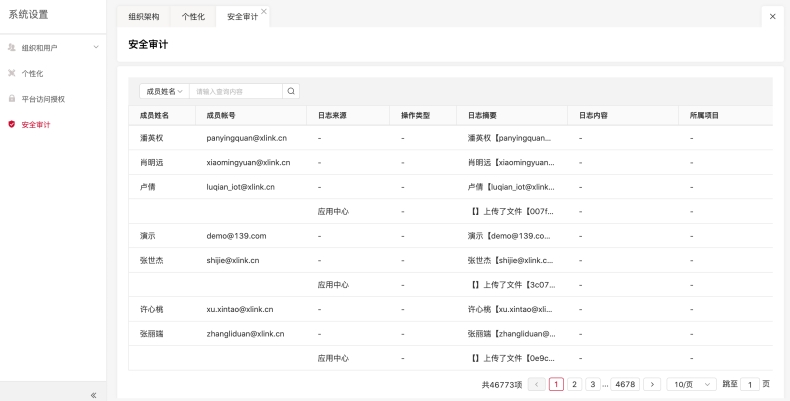Go to previous page with arrow
This screenshot has height=401, width=790.
[x=537, y=384]
